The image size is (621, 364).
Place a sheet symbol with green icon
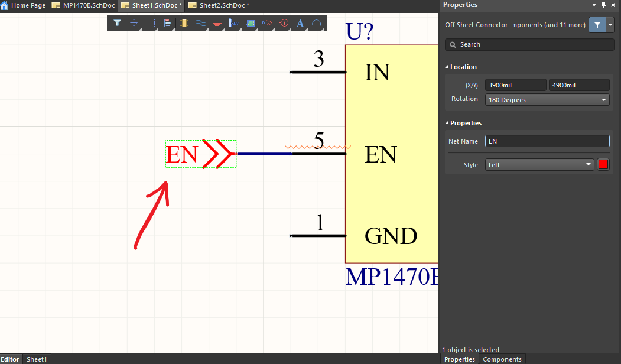tap(251, 23)
